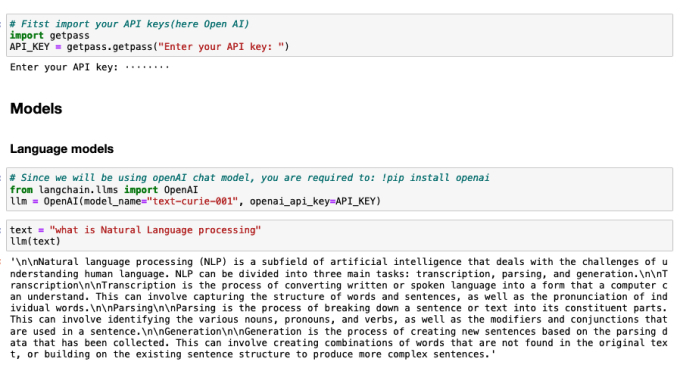Viewport: 680px width, 375px height.
Task: Click the Natural language processing output paragraph
Action: coord(339,308)
